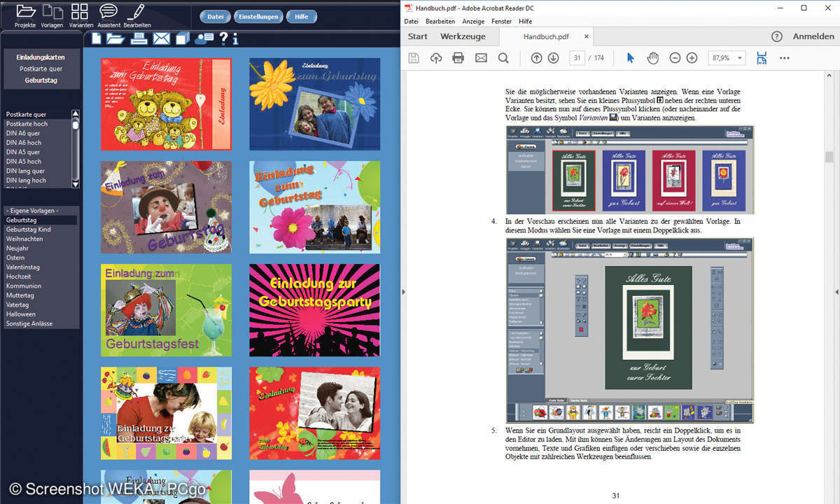This screenshot has height=504, width=840.
Task: Switch to the Werkzeuge tab
Action: click(x=463, y=36)
